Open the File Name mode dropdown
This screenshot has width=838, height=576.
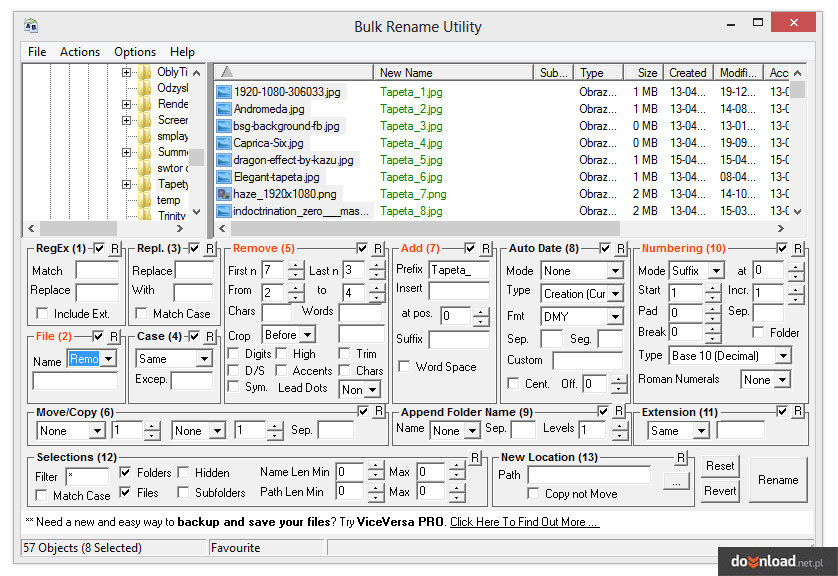point(109,359)
